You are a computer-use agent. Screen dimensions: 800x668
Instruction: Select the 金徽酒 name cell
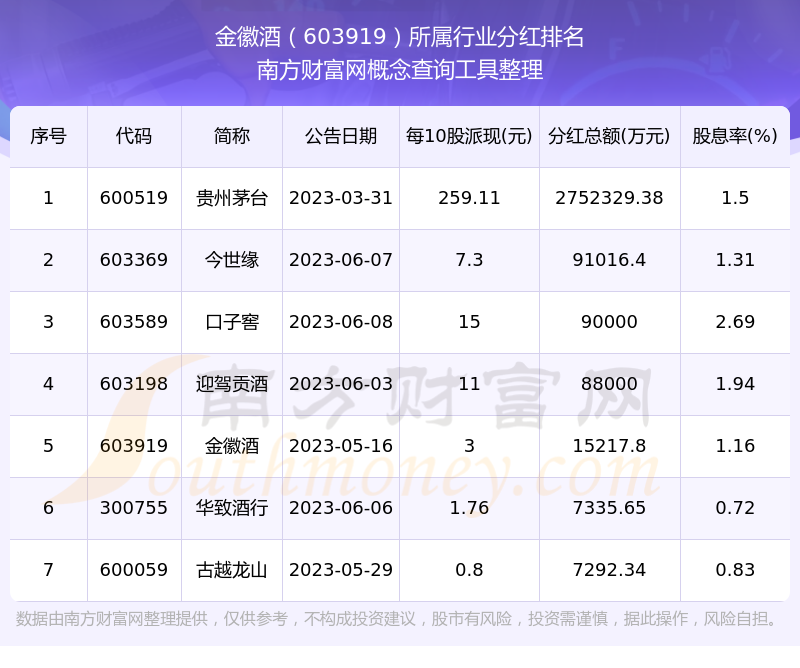(x=232, y=446)
